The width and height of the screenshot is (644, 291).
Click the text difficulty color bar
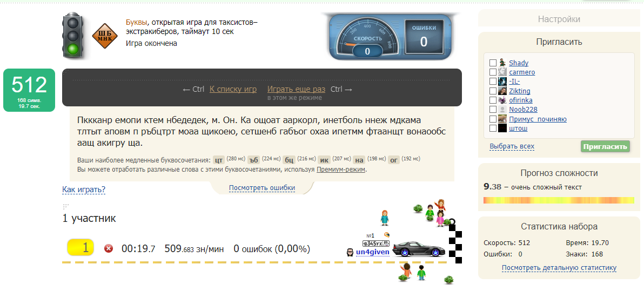[x=559, y=200]
